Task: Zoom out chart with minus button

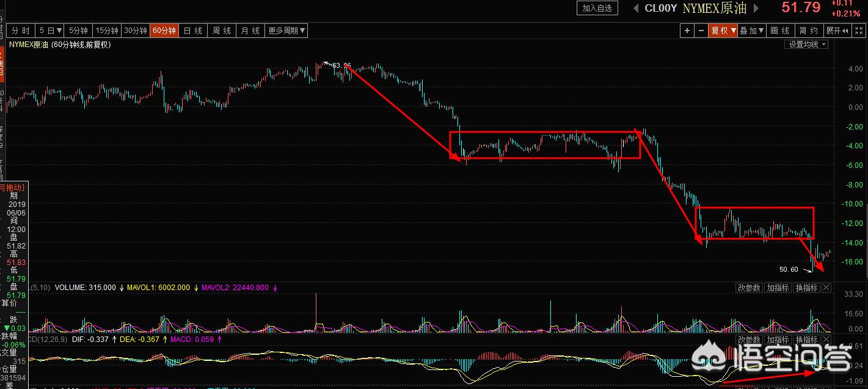Action: pos(701,31)
